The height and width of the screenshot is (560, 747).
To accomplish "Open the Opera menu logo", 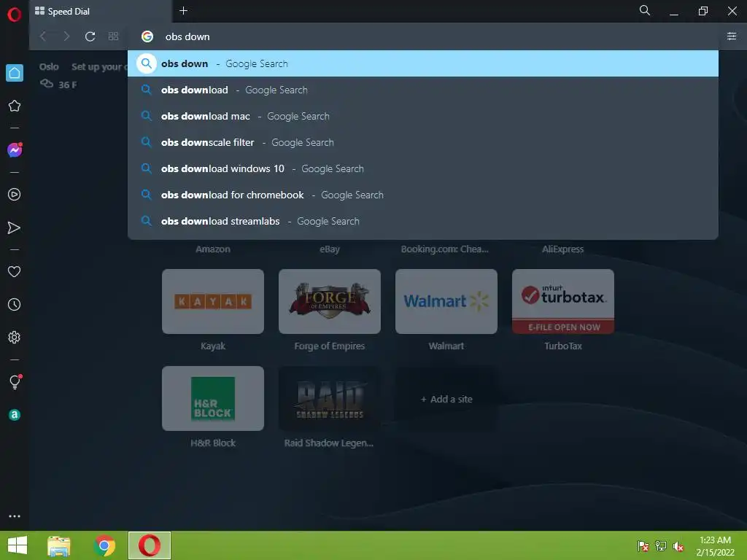I will [x=15, y=15].
